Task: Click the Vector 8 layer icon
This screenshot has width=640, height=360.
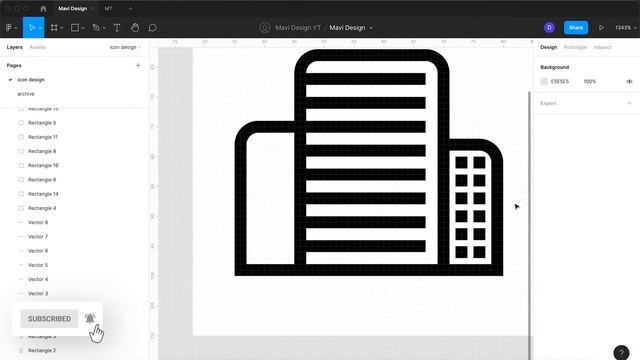Action: click(21, 222)
